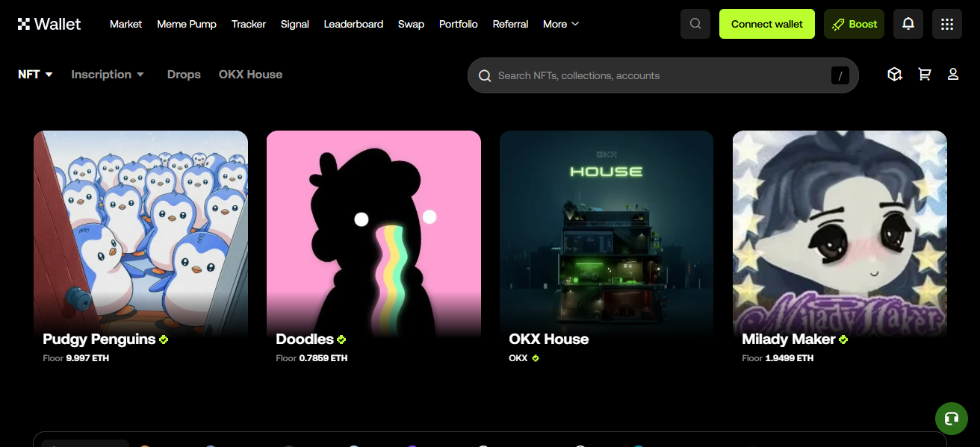Expand the Inscription dropdown
Viewport: 980px width, 447px height.
point(108,75)
